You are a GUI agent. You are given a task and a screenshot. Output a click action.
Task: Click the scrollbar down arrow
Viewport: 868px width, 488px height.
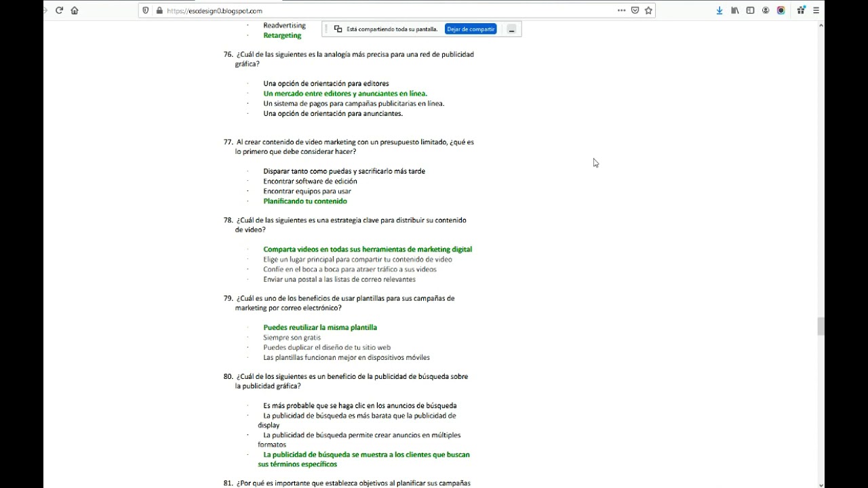click(x=821, y=484)
